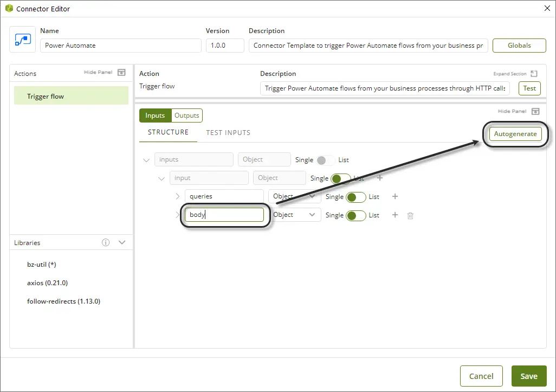Delete the body row with the trash icon
556x392 pixels.
[x=410, y=215]
